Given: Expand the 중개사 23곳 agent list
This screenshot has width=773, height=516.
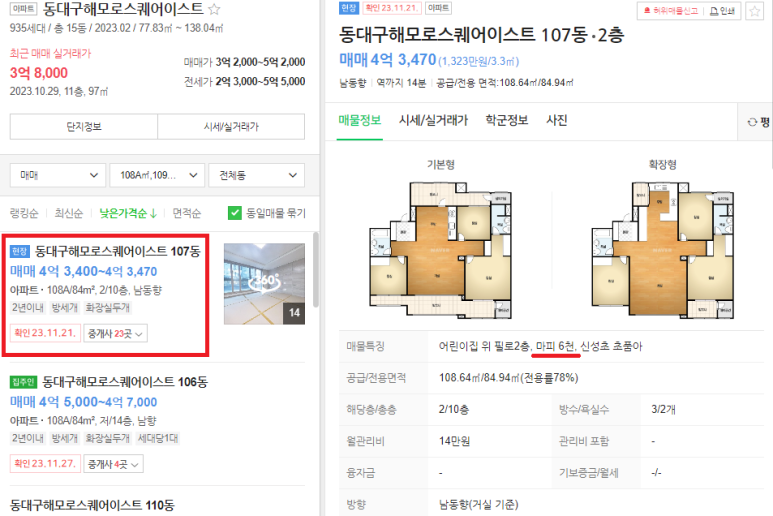Looking at the screenshot, I should coord(115,334).
